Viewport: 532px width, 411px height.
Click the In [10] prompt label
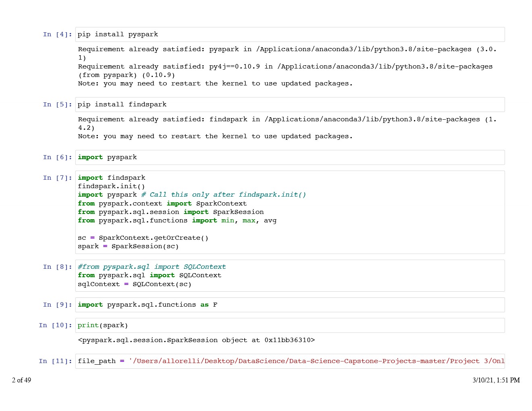(55, 326)
